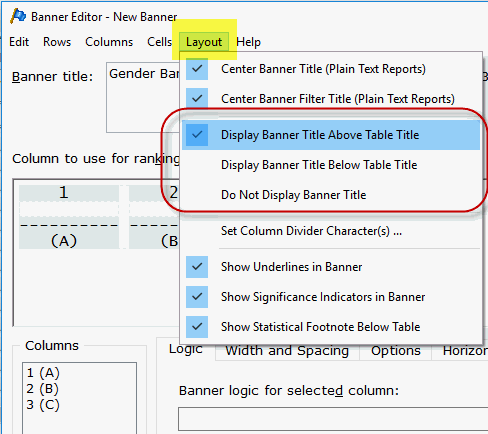This screenshot has height=434, width=488.
Task: Open the Columns menu
Action: pyautogui.click(x=109, y=42)
